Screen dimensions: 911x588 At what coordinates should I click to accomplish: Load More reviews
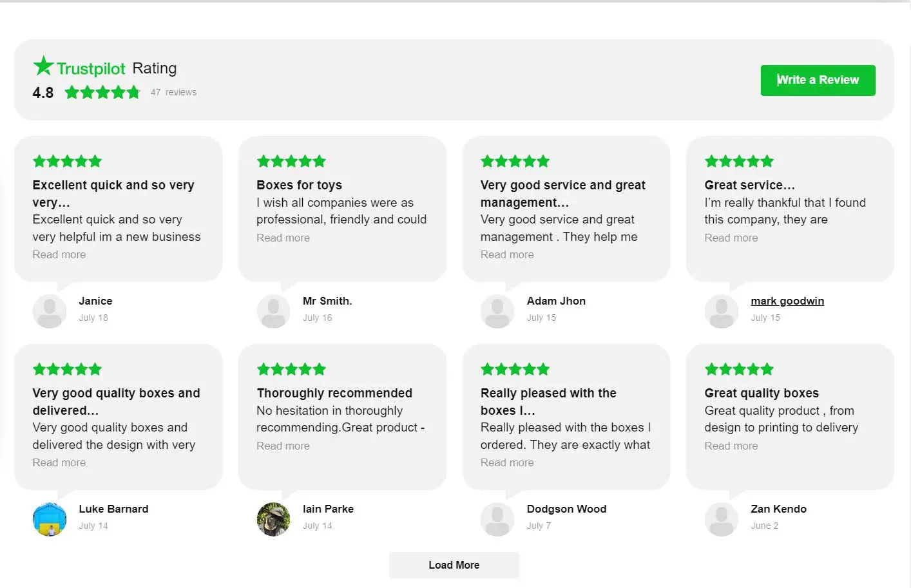pyautogui.click(x=454, y=565)
